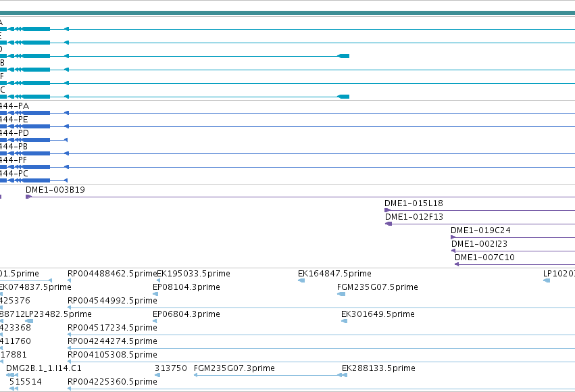Image resolution: width=575 pixels, height=392 pixels.
Task: Click the EP08104.3prime arrow glyph
Action: (155, 294)
